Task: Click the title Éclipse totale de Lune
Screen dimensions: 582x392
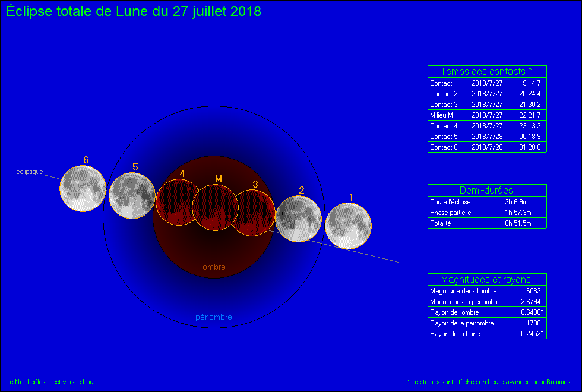Action: (x=134, y=11)
